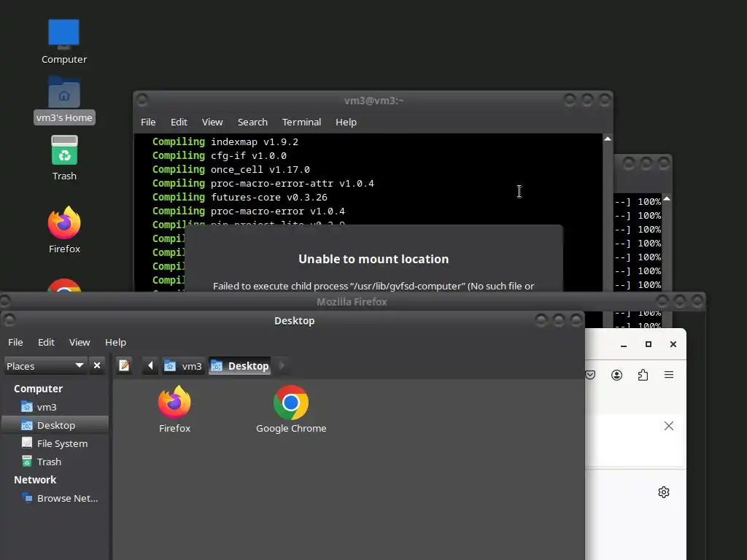Click the Firefox Pocket save icon
The width and height of the screenshot is (747, 560).
pos(590,376)
